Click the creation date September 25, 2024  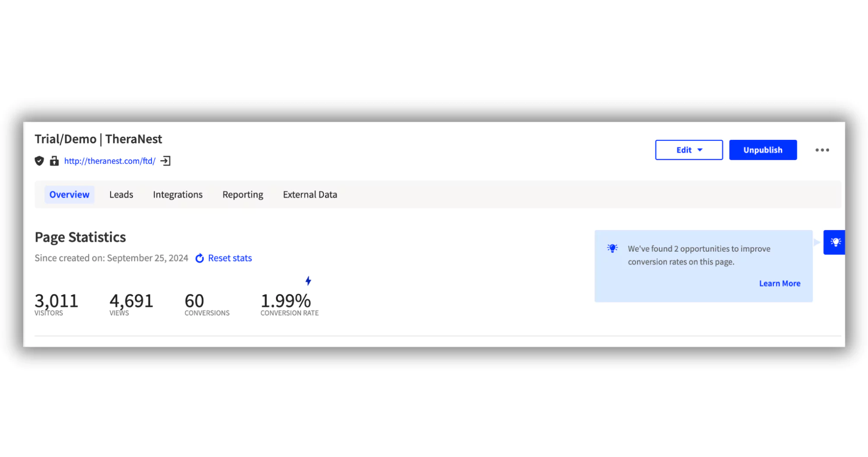coord(148,258)
